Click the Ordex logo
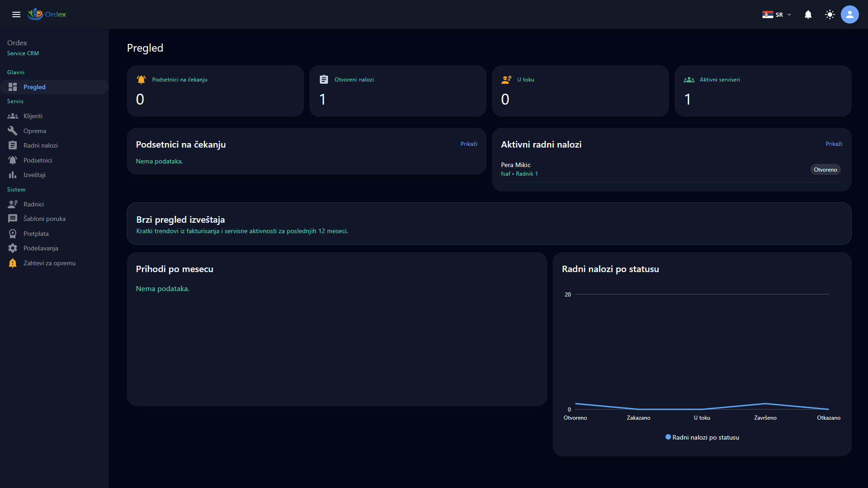The image size is (868, 488). tap(47, 14)
